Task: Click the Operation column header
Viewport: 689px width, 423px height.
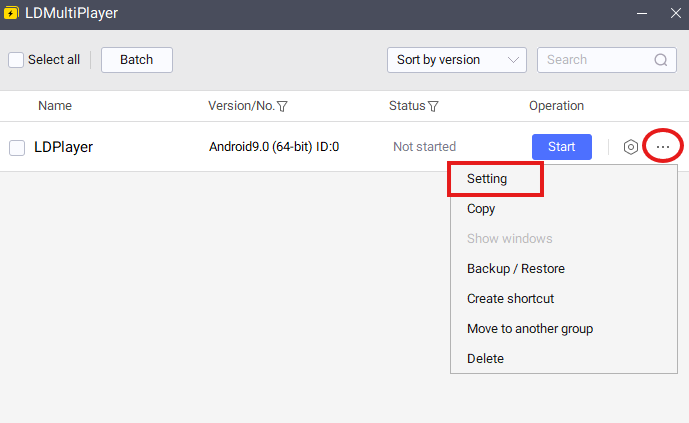Action: click(556, 106)
